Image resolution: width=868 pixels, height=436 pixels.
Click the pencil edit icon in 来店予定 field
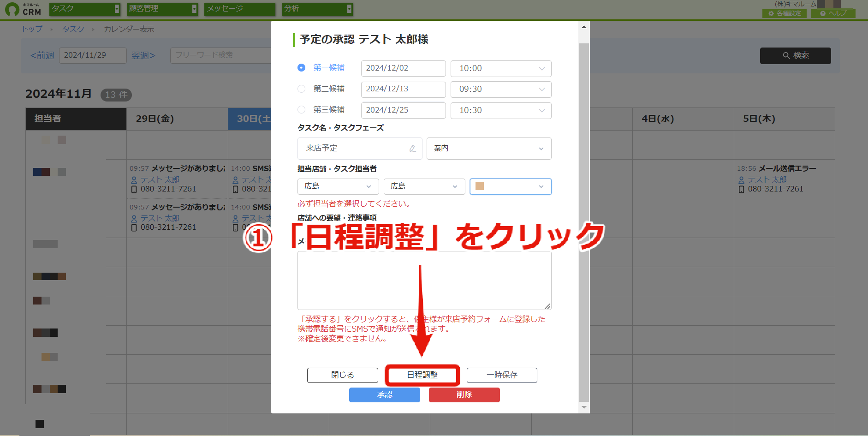[x=412, y=148]
